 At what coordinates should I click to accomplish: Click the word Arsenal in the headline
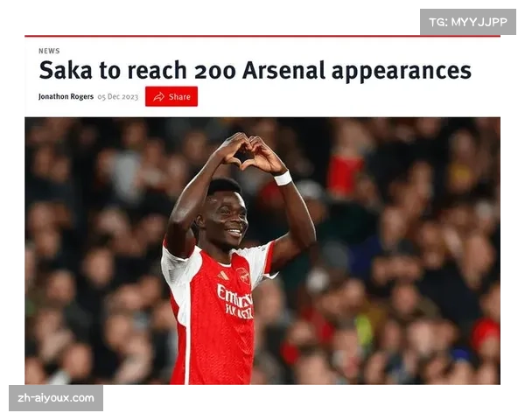(283, 70)
